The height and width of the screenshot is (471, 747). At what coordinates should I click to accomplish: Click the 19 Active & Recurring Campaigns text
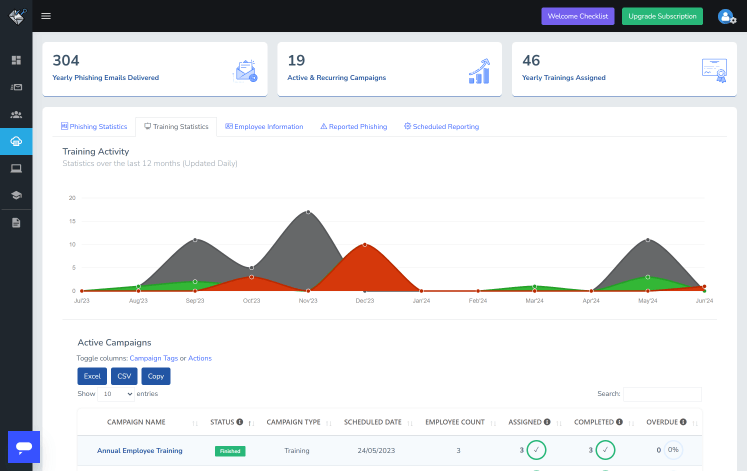(336, 69)
